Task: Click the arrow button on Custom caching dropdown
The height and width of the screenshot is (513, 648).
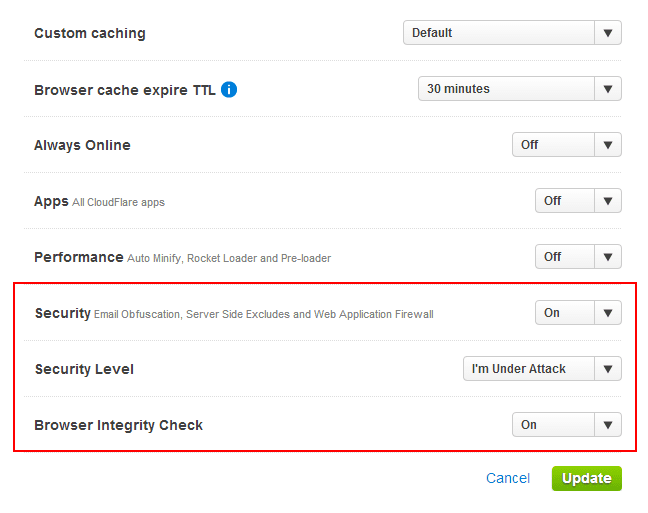Action: (x=607, y=33)
